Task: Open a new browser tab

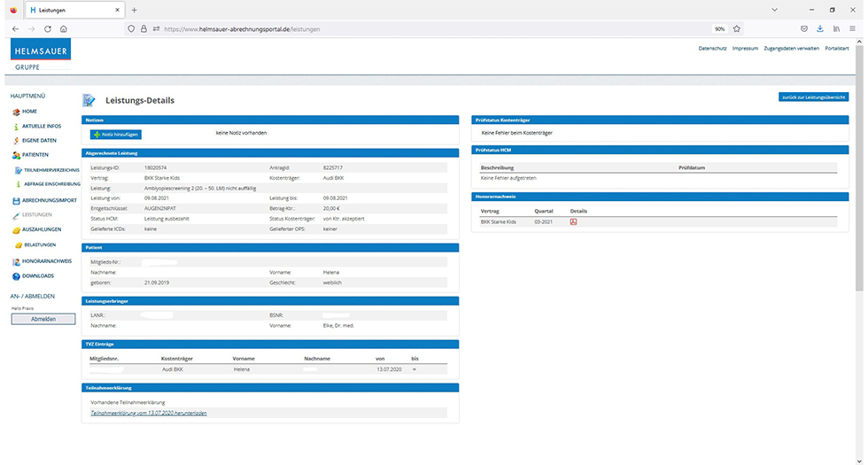Action: tap(134, 10)
